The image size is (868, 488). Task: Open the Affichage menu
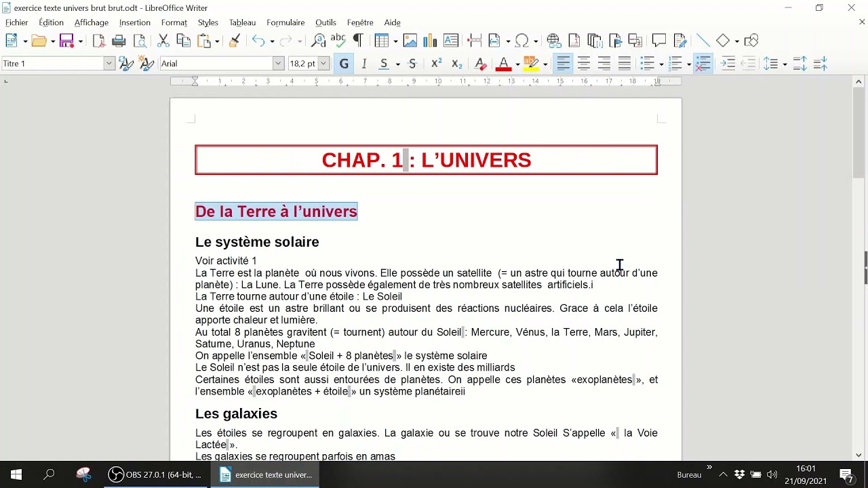tap(92, 22)
